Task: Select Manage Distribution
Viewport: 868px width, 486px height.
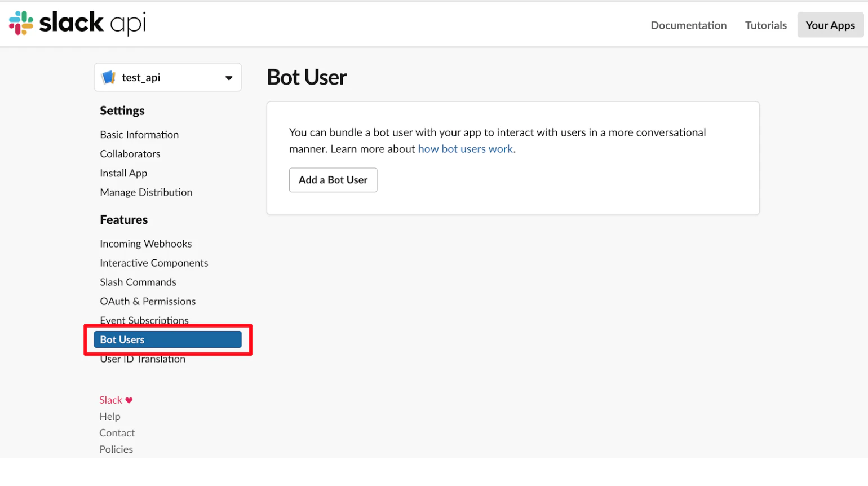Action: click(146, 192)
